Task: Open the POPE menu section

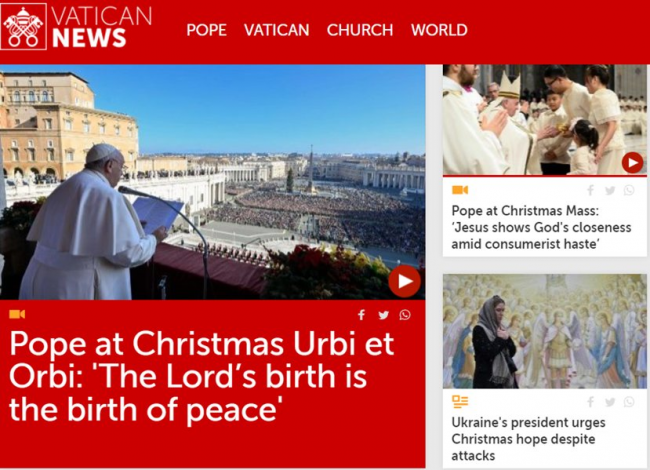Action: click(206, 30)
